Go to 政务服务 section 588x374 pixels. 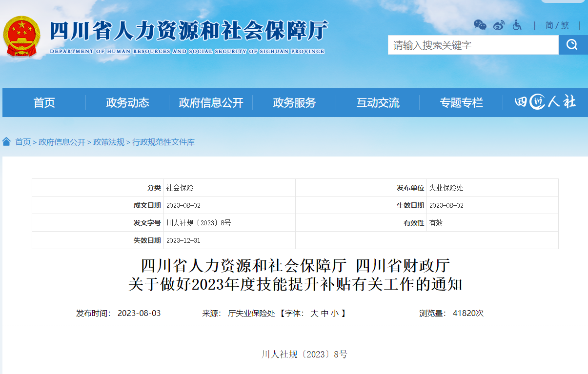(x=294, y=102)
